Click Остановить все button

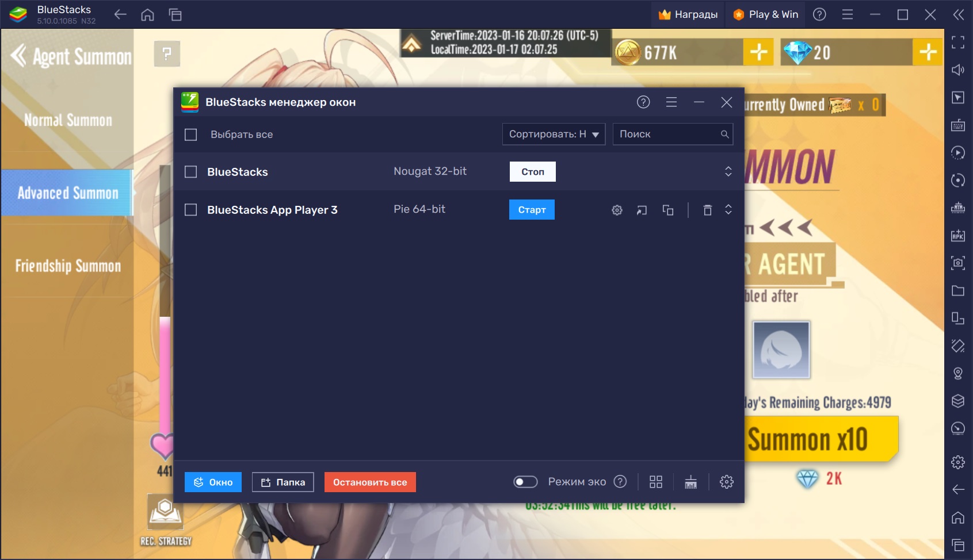pos(370,482)
